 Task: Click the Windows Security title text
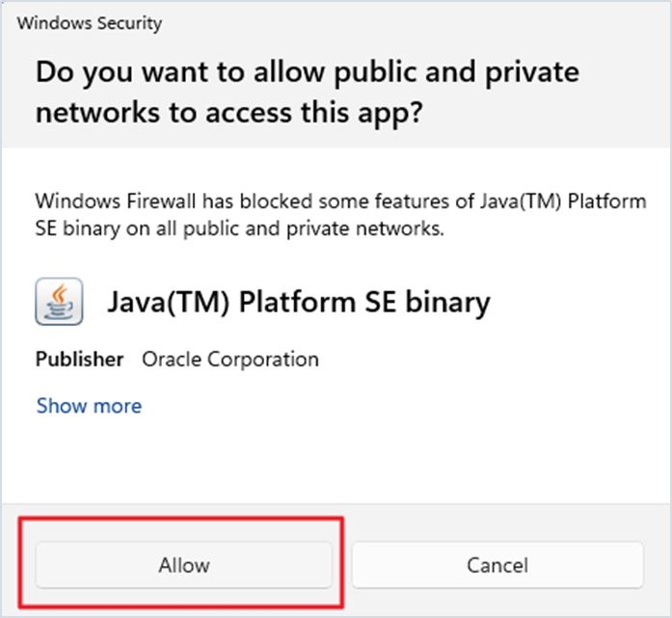90,22
